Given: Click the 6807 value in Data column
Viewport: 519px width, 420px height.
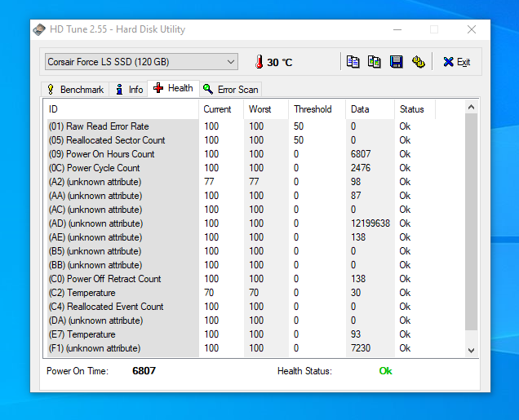Looking at the screenshot, I should pyautogui.click(x=361, y=154).
